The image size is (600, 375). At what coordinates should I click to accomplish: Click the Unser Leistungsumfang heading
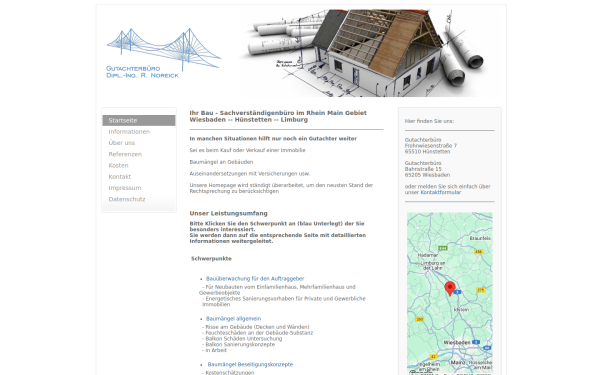pyautogui.click(x=228, y=214)
